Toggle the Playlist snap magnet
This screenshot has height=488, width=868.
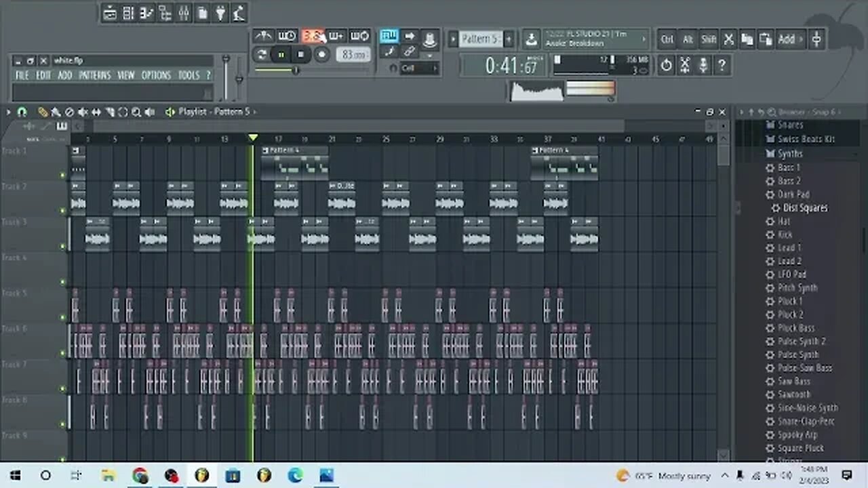[x=22, y=112]
